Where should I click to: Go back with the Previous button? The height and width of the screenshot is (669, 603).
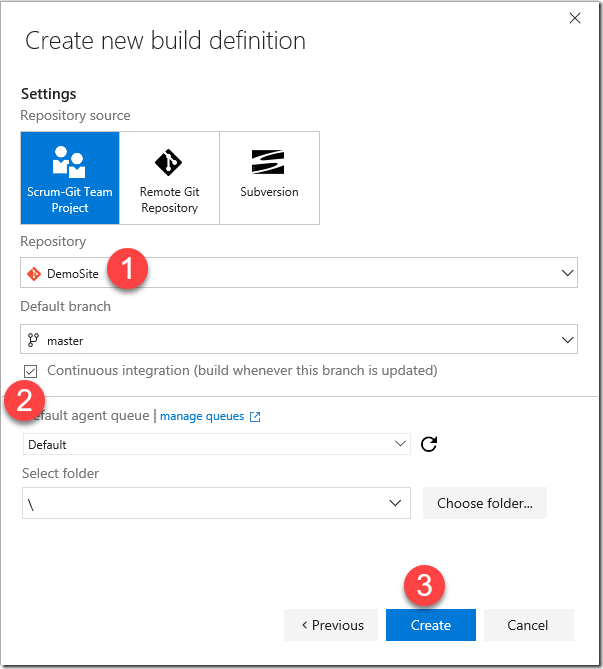tap(331, 625)
